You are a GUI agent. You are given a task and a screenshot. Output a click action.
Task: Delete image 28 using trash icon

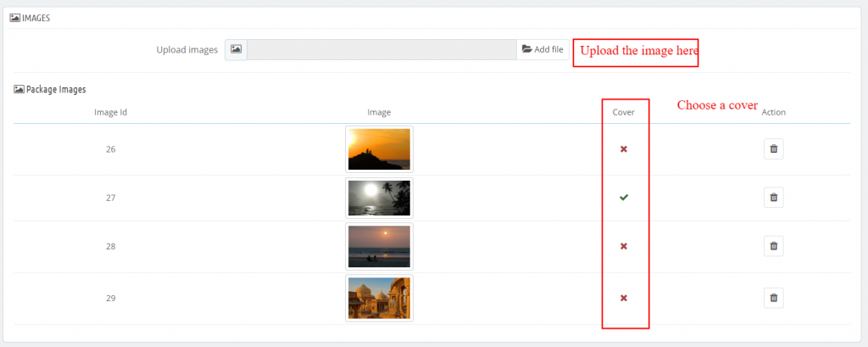(x=773, y=246)
